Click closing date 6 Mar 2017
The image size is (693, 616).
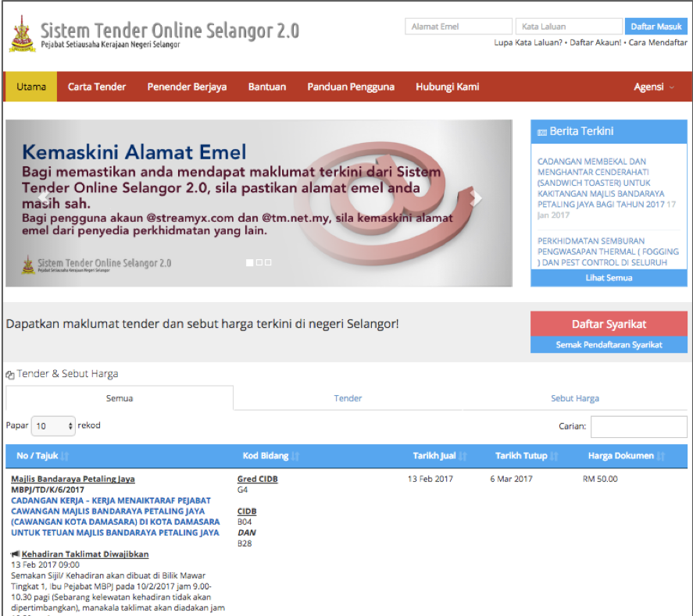pyautogui.click(x=511, y=479)
